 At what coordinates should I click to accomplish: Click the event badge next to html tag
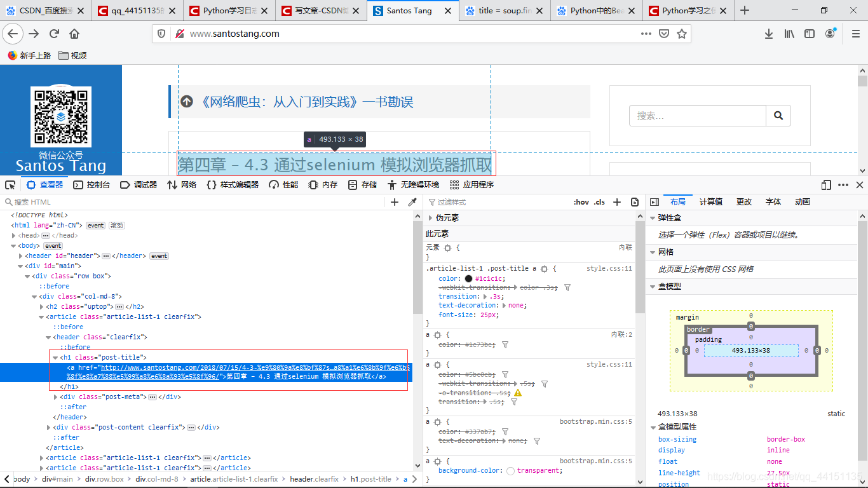[96, 226]
